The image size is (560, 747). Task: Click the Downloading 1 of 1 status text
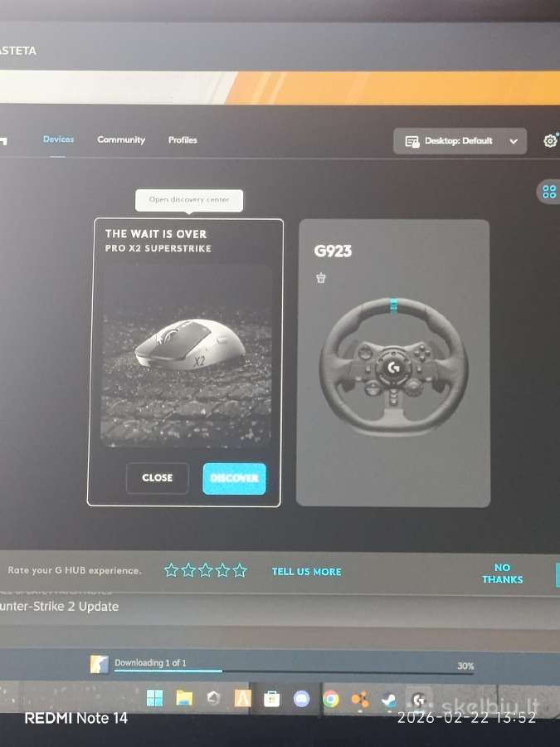click(150, 662)
